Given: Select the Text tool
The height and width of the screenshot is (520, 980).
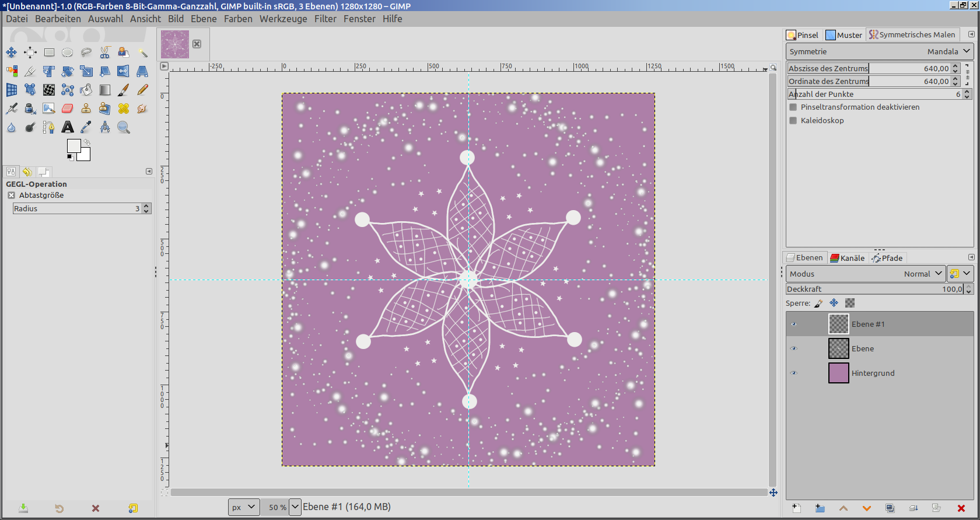Looking at the screenshot, I should coord(68,127).
